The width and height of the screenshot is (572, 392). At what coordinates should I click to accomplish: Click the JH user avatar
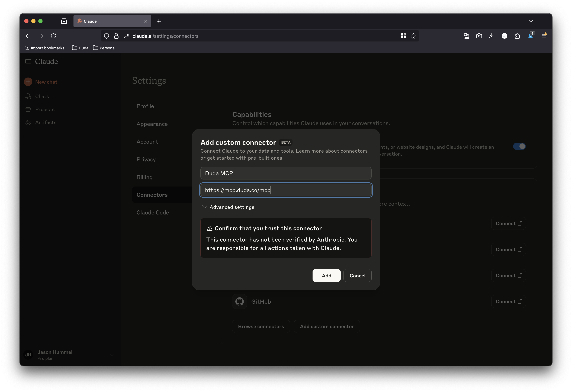click(28, 355)
